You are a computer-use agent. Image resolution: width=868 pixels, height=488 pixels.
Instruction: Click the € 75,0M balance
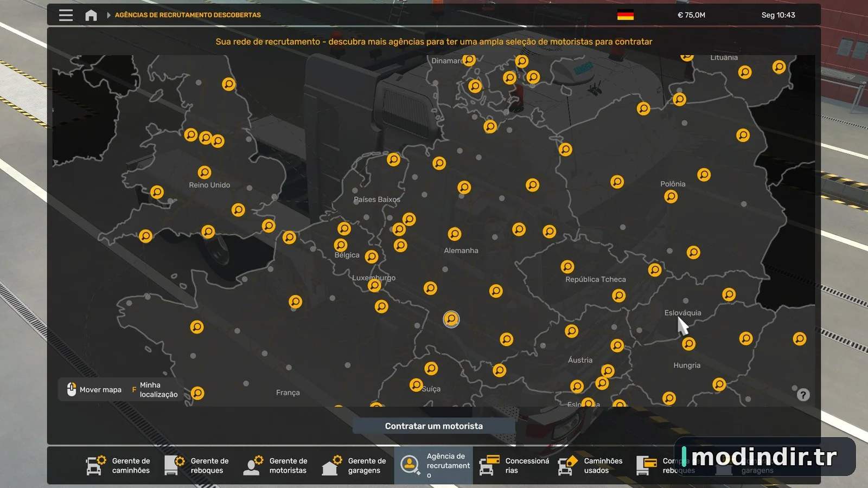pos(691,15)
